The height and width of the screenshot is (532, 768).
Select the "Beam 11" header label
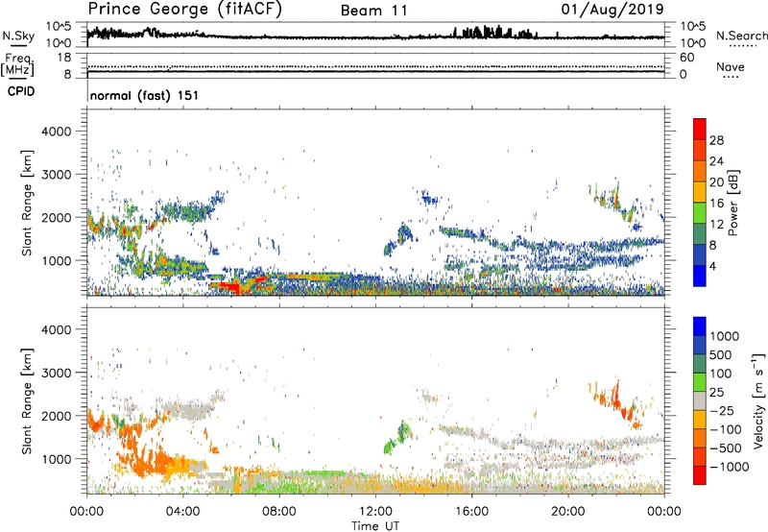click(x=374, y=11)
